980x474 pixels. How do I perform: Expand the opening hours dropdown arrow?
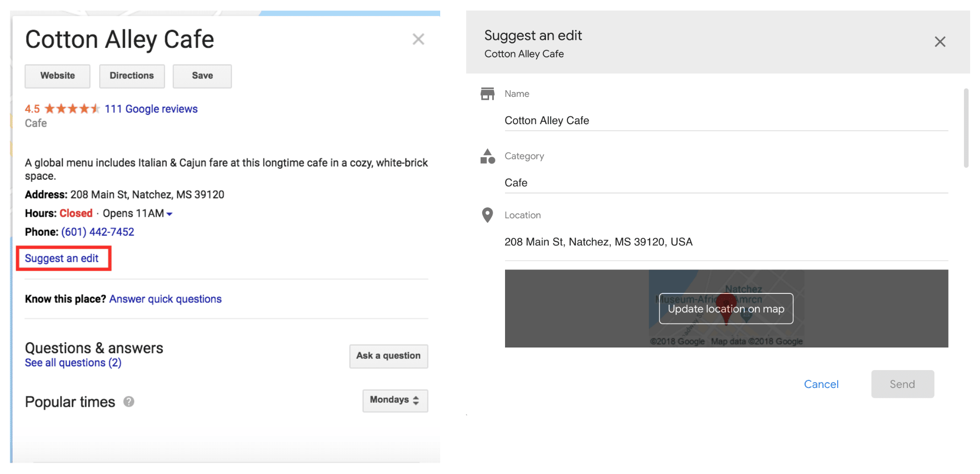pos(170,214)
